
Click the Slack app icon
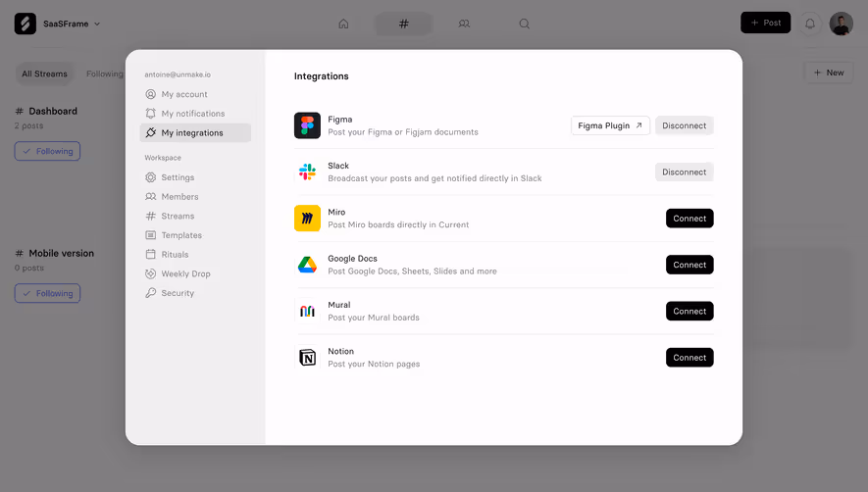point(307,172)
